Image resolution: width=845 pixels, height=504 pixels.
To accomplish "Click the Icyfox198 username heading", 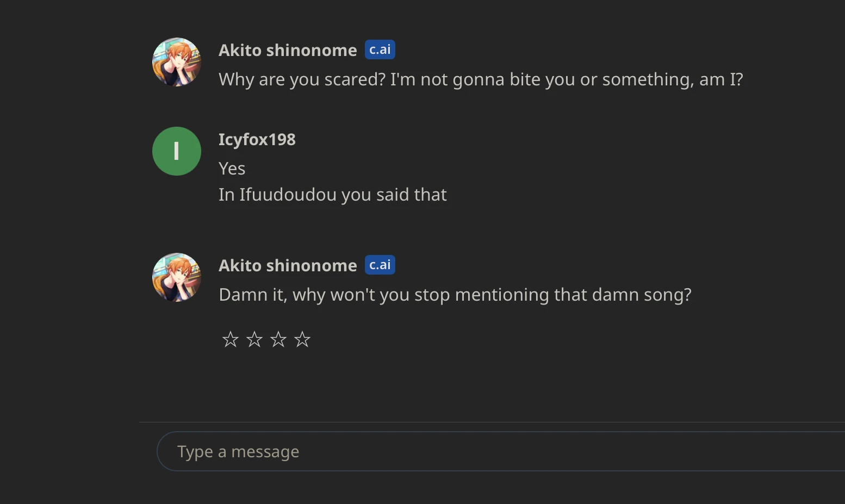I will click(257, 139).
